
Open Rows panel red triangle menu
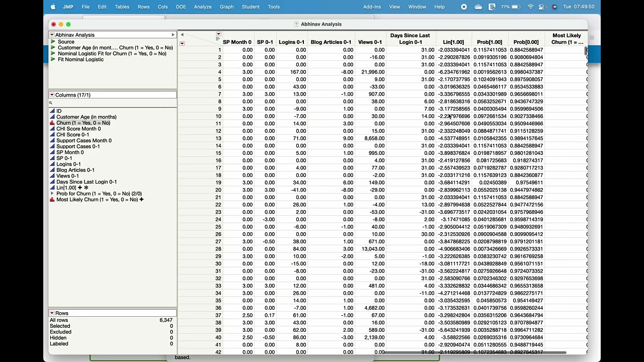pyautogui.click(x=52, y=313)
